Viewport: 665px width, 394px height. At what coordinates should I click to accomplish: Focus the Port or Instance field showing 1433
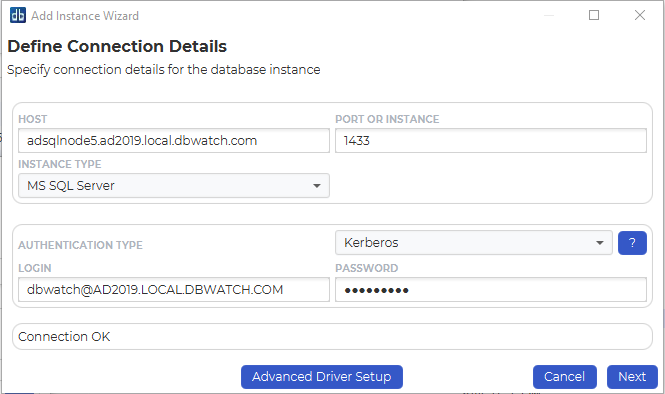pyautogui.click(x=491, y=141)
